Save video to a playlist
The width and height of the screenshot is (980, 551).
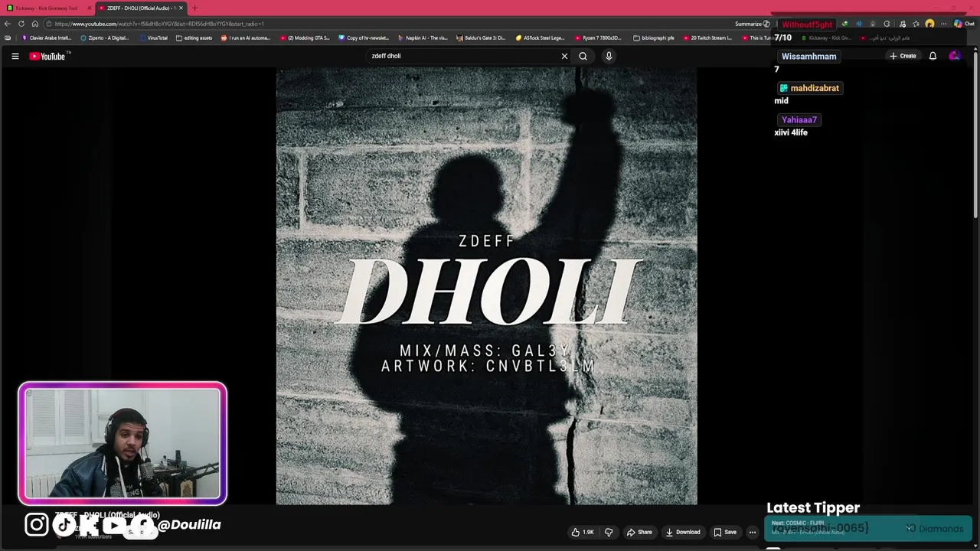coord(725,532)
